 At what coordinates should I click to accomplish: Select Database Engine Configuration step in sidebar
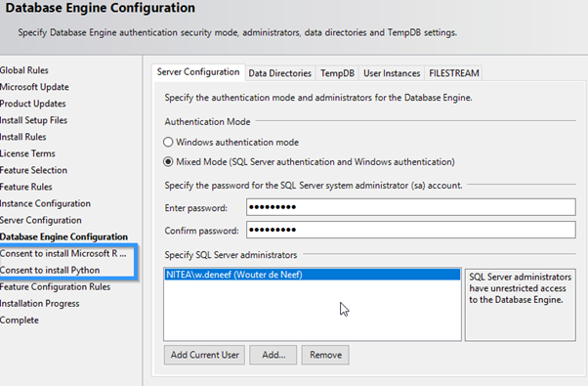(x=64, y=236)
